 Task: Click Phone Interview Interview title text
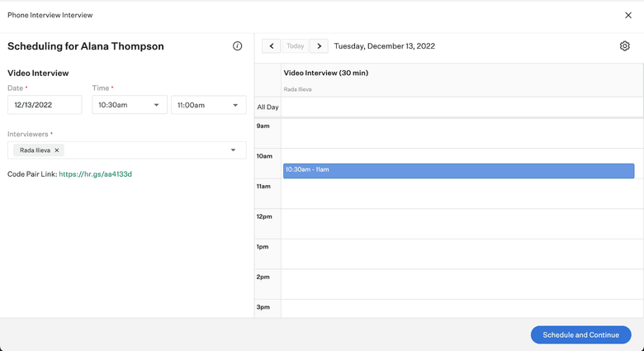pyautogui.click(x=50, y=15)
